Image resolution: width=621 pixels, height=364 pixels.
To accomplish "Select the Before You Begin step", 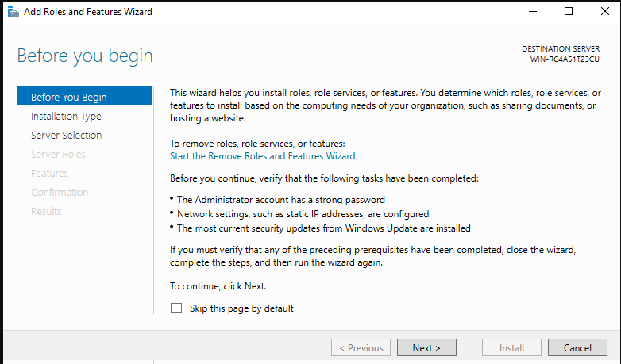I will (84, 97).
